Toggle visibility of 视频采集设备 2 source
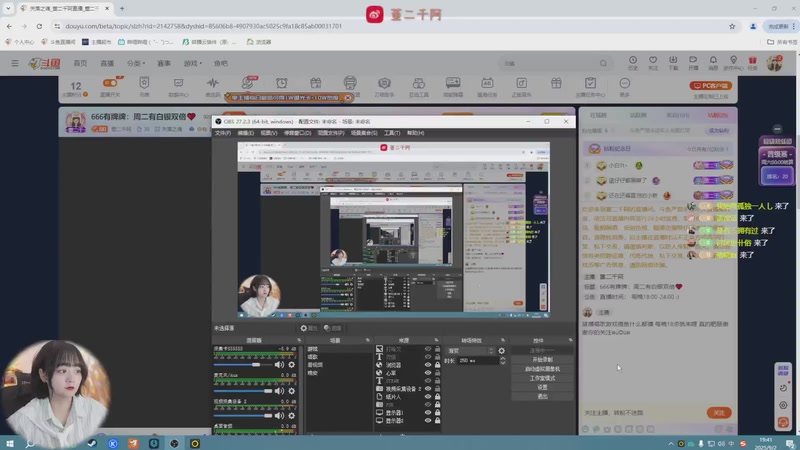The width and height of the screenshot is (800, 450). click(x=428, y=389)
